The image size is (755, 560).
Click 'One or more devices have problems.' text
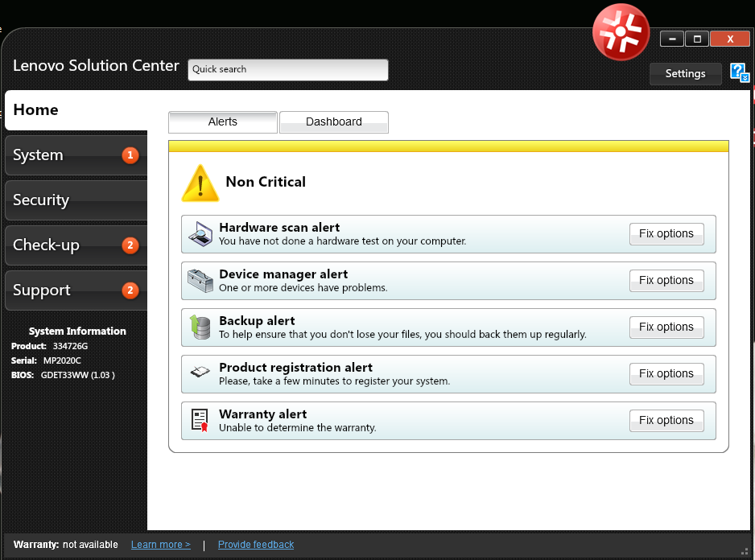point(303,287)
